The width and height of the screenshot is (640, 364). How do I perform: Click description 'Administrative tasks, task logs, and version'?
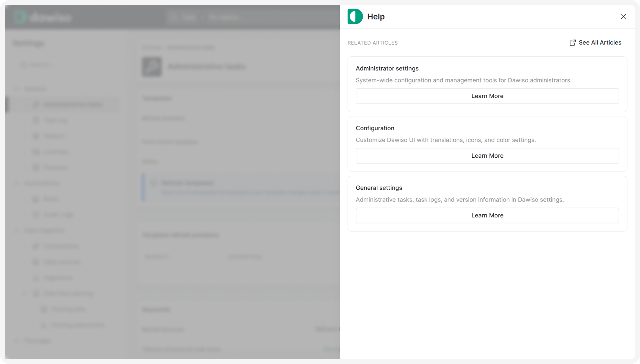(x=459, y=200)
